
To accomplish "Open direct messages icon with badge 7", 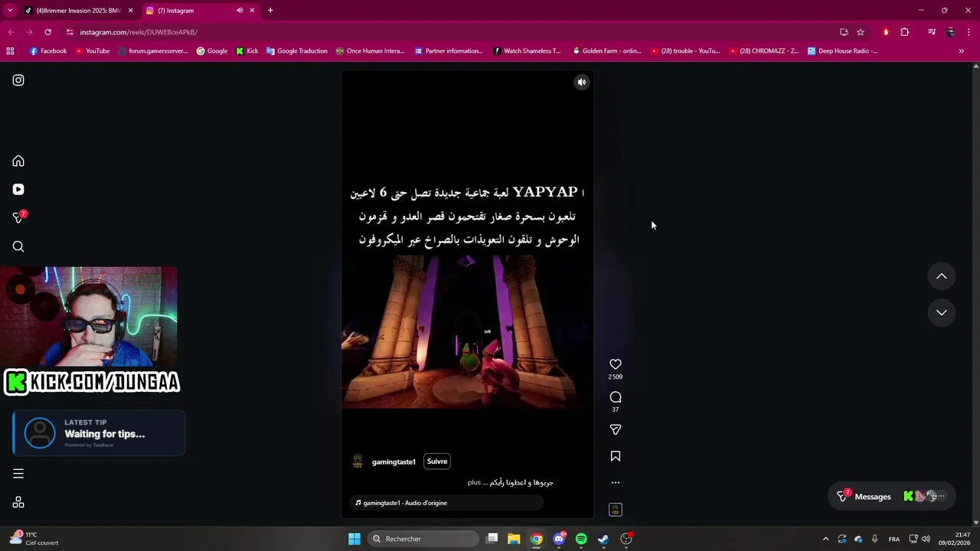I will [19, 217].
